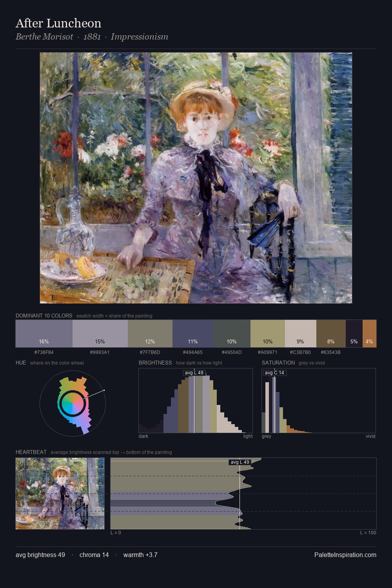Click 'chroma 14' in footer
This screenshot has width=392, height=588.
click(x=94, y=555)
